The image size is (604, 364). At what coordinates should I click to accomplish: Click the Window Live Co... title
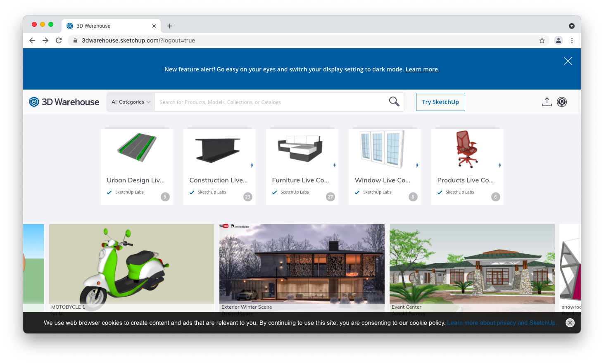[383, 180]
